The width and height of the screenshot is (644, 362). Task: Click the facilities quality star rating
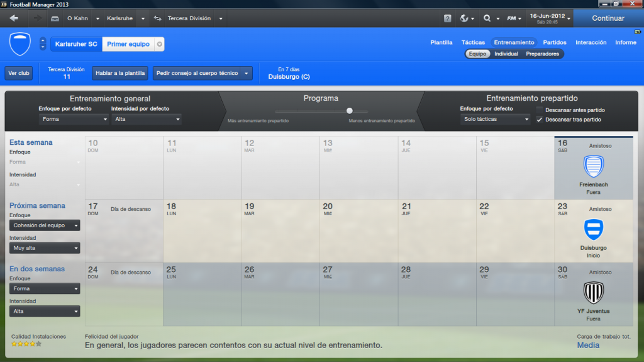26,344
